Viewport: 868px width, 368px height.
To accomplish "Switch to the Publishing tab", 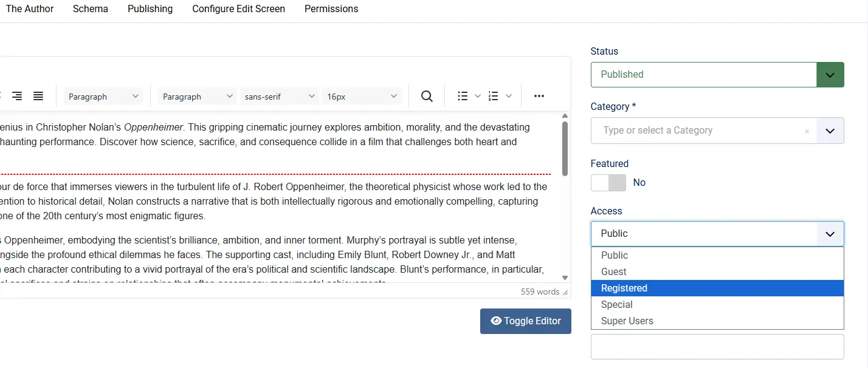I will (x=150, y=9).
